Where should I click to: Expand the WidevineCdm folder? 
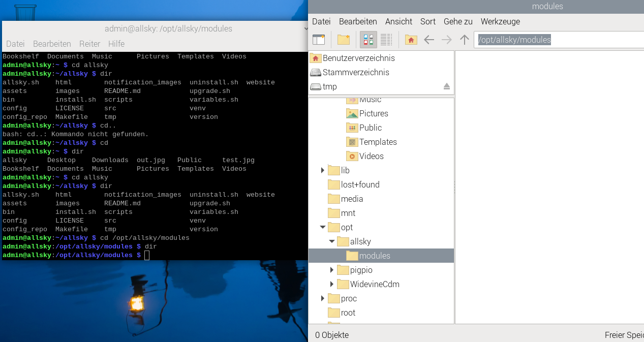[331, 284]
